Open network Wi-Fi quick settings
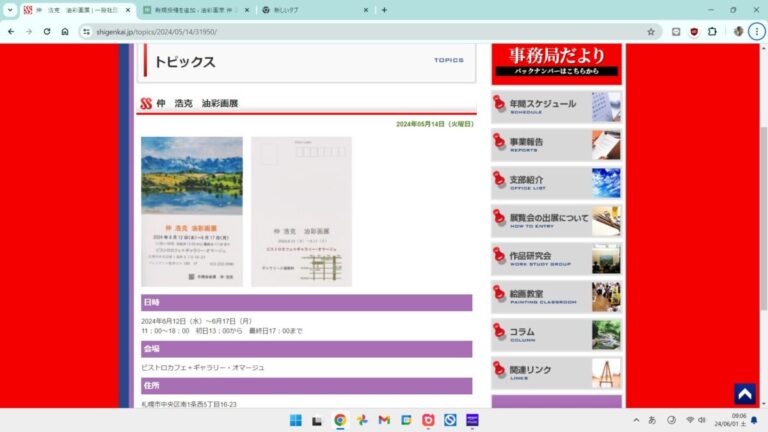 (x=690, y=420)
